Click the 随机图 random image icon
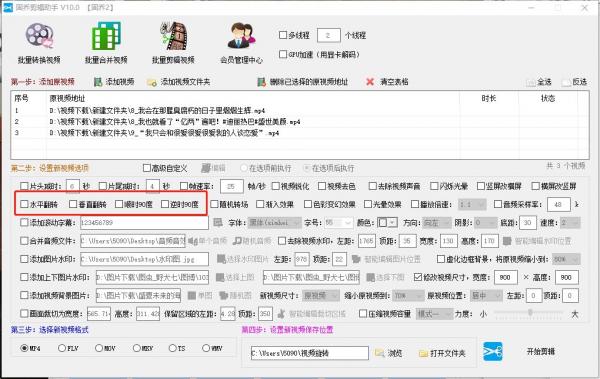Screen dimensions: 600x379 click(x=223, y=296)
